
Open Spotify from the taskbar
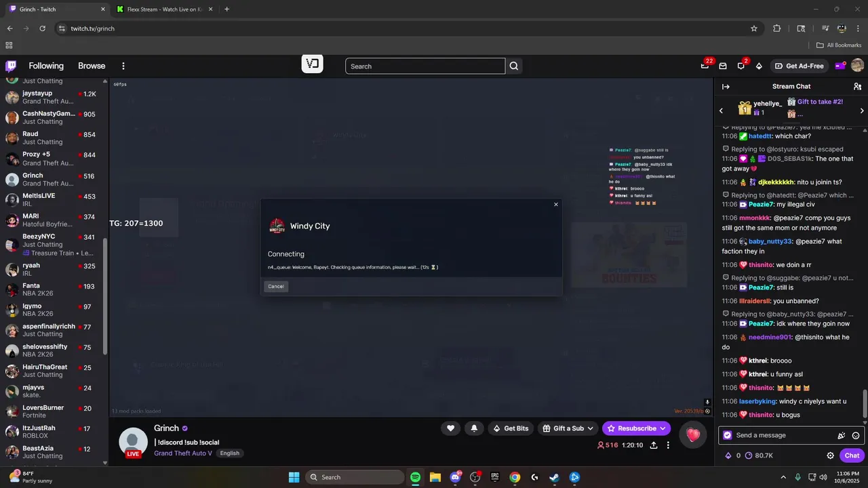(x=415, y=477)
